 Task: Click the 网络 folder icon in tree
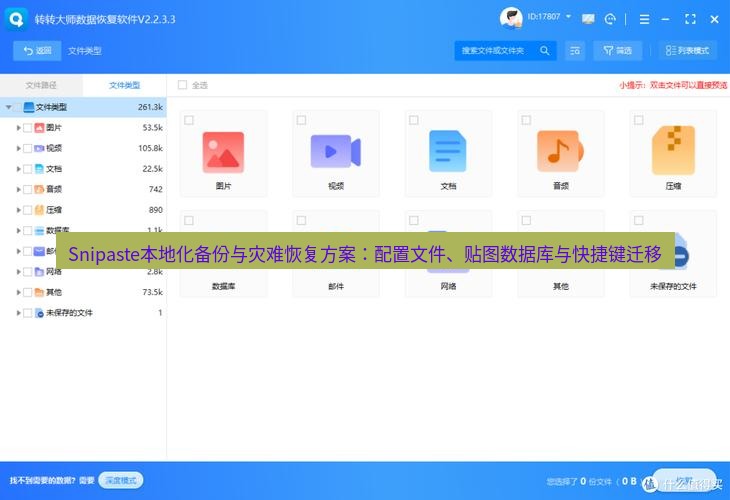pyautogui.click(x=40, y=271)
